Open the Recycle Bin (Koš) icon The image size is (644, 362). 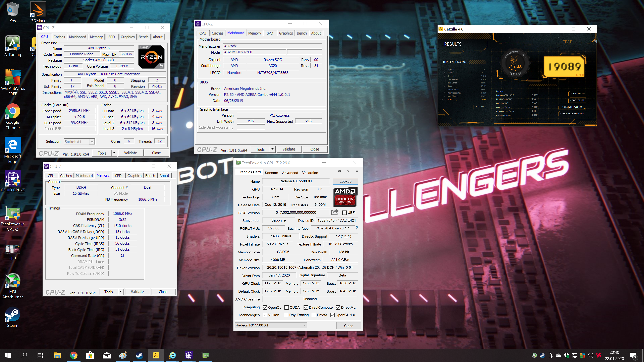13,12
